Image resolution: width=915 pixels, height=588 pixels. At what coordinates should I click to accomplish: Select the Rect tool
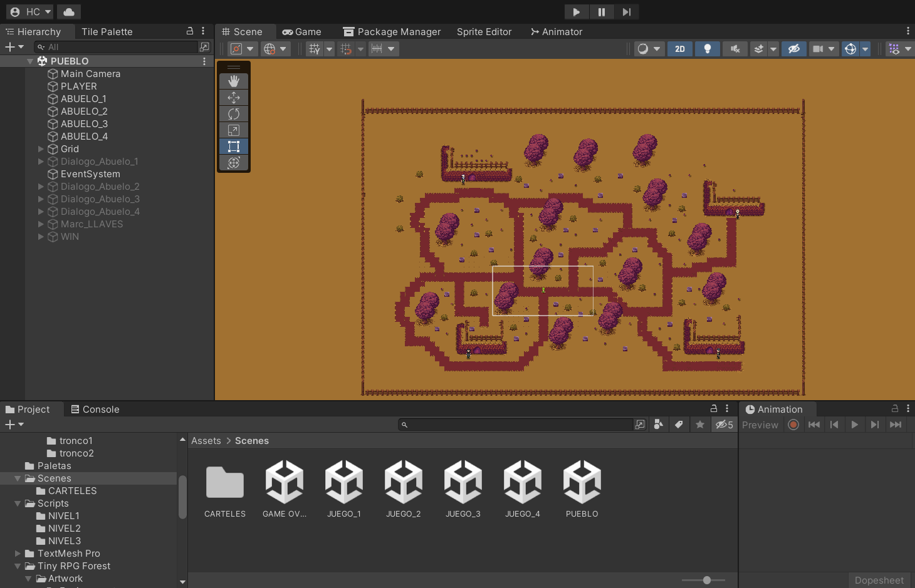pyautogui.click(x=234, y=147)
